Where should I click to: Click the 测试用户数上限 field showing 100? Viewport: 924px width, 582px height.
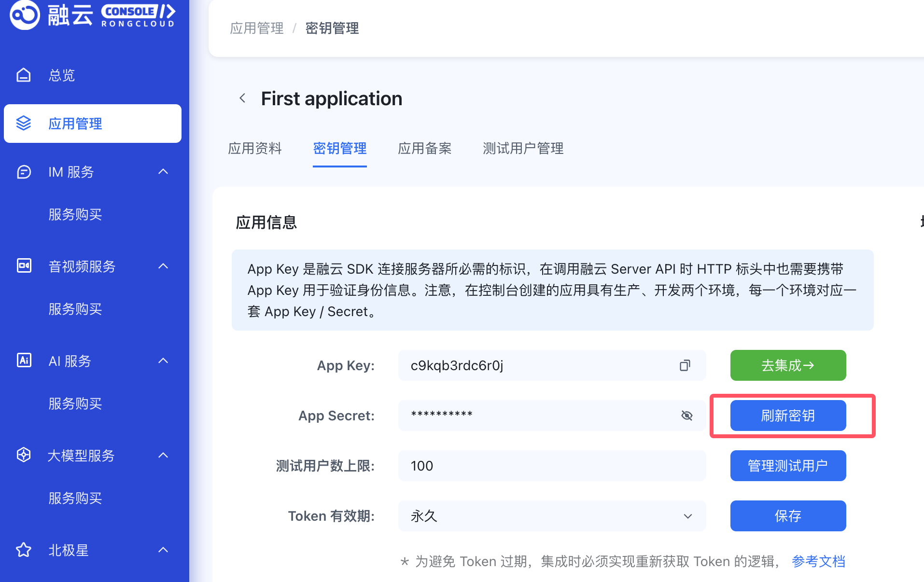[552, 466]
